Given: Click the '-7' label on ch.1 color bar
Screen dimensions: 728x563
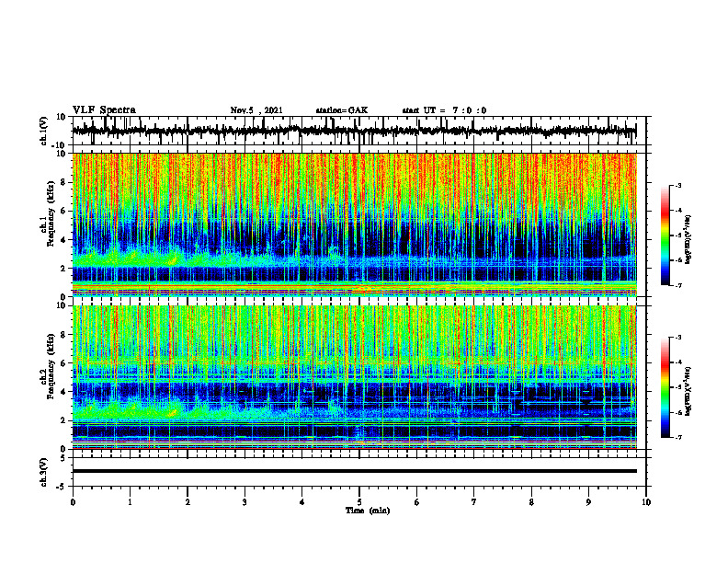Looking at the screenshot, I should click(678, 285).
